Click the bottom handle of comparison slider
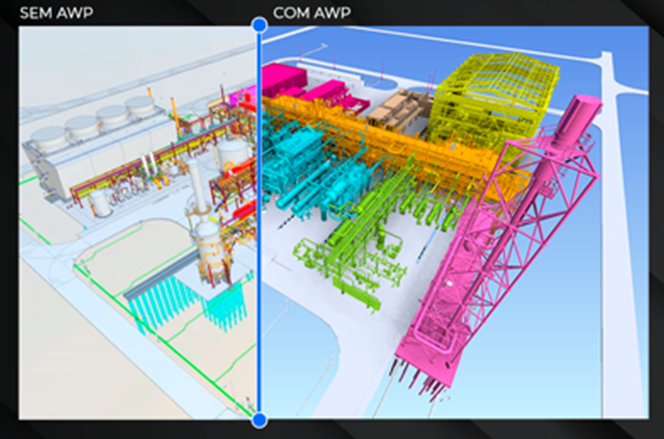The width and height of the screenshot is (664, 439). [x=259, y=420]
